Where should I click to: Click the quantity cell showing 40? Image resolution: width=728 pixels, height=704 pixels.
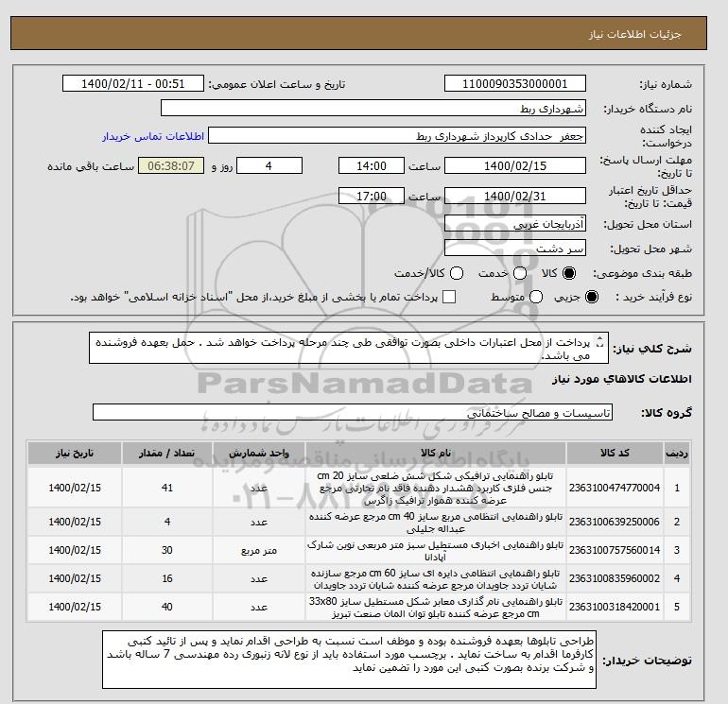pyautogui.click(x=167, y=607)
